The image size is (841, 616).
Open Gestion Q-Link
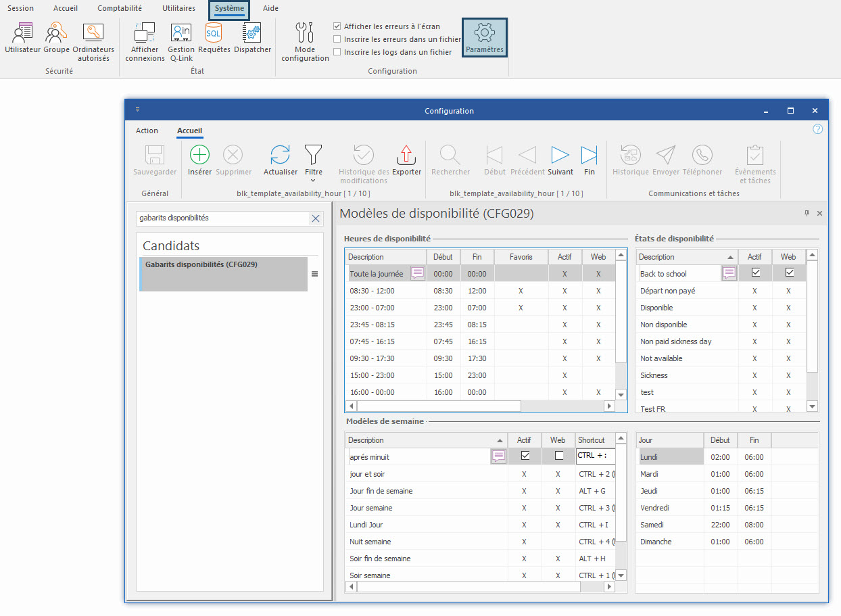181,33
